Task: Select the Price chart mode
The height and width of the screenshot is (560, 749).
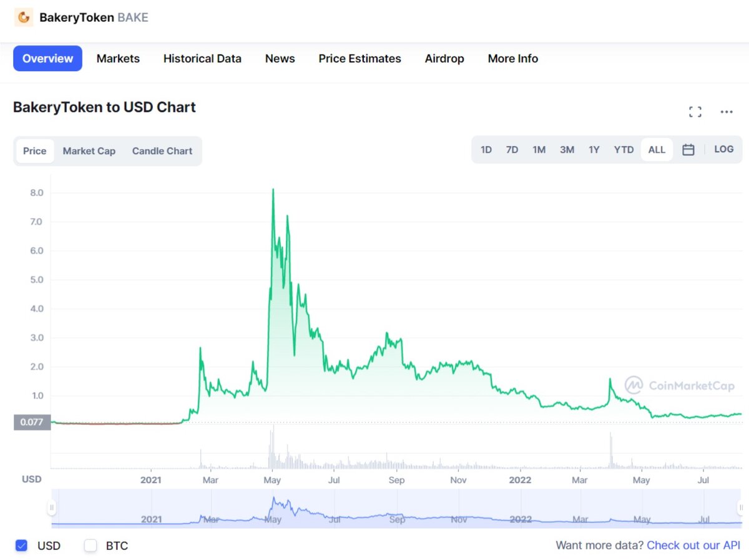Action: 35,151
